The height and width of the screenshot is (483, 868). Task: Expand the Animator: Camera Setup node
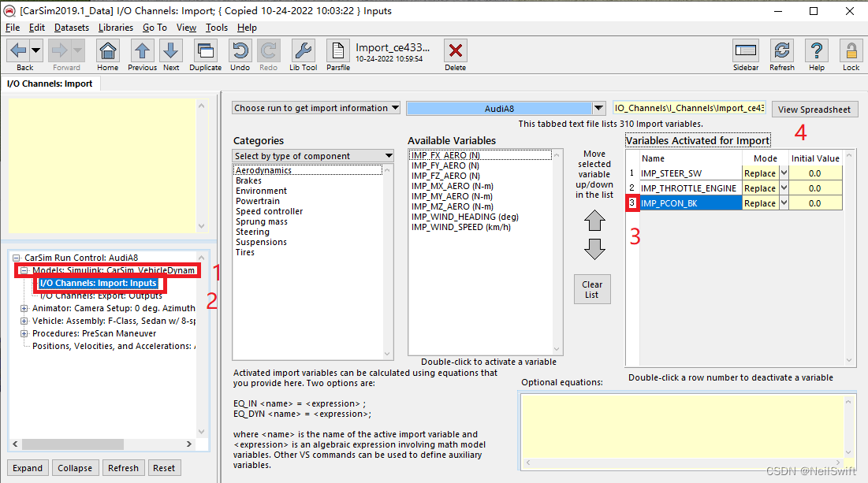coord(24,308)
